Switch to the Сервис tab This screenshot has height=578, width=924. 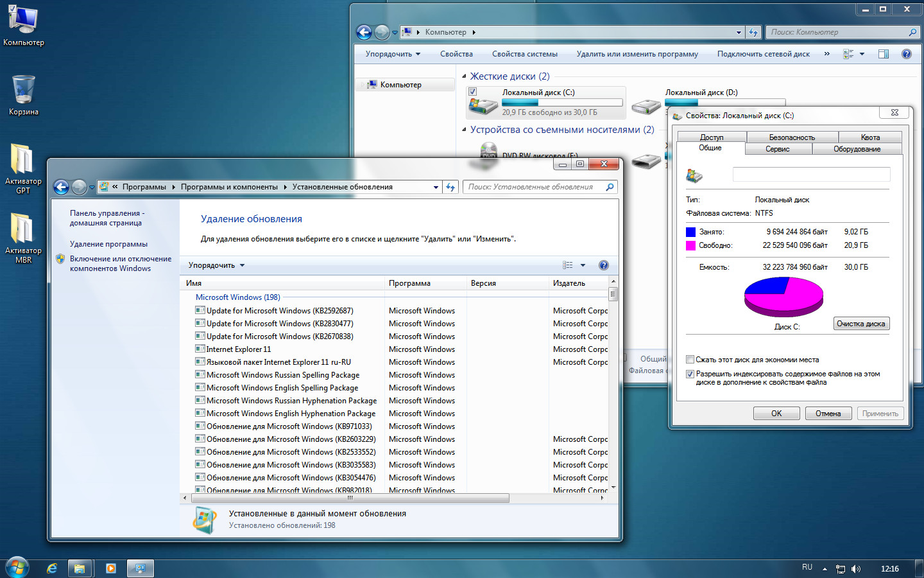pyautogui.click(x=778, y=149)
